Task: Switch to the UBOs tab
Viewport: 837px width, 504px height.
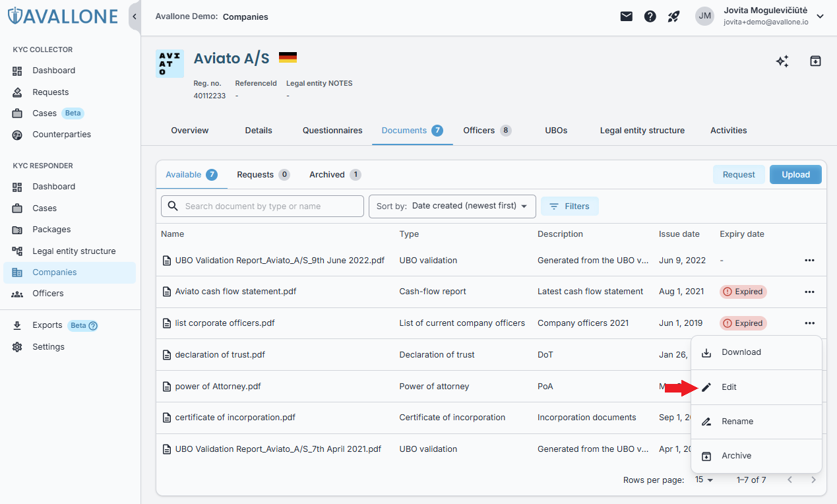Action: [x=556, y=131]
